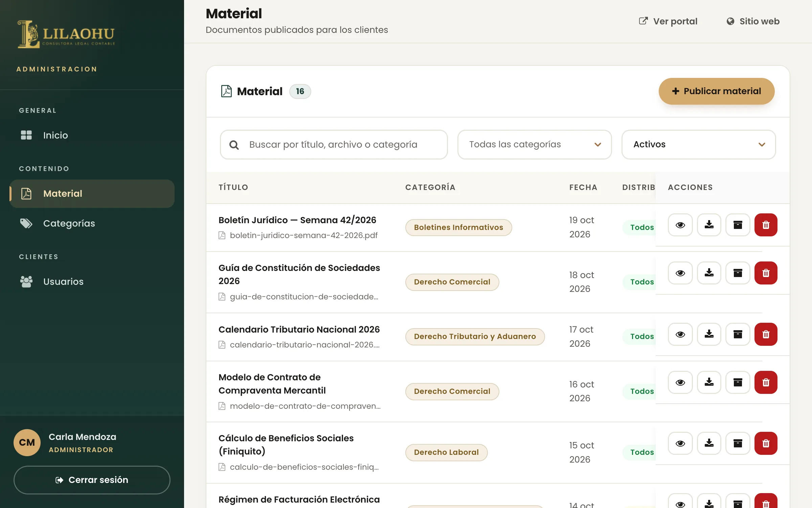Delete the Boletín Jurídico Semana 42 entry

[766, 225]
